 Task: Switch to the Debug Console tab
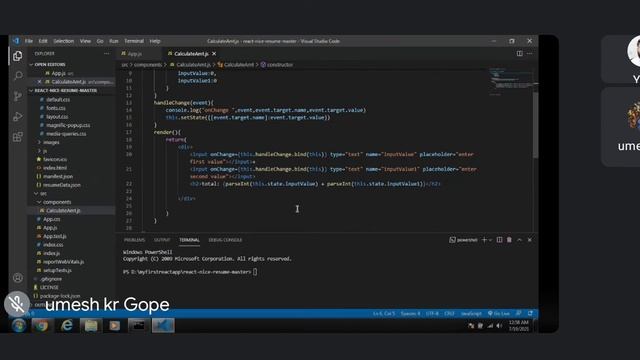(x=225, y=240)
